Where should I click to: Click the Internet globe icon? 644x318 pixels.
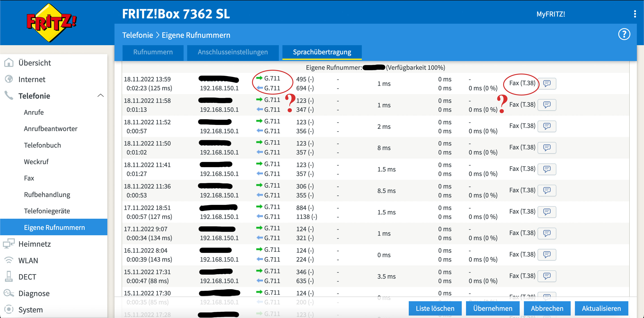coord(9,79)
